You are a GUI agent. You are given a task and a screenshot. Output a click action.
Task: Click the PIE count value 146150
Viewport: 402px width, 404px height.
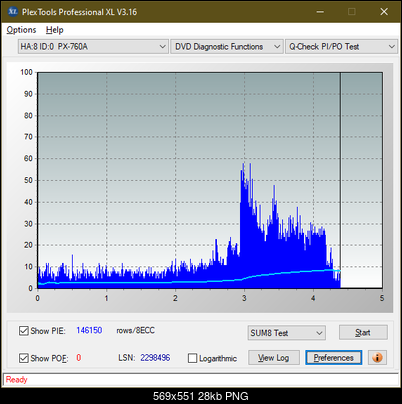coord(89,330)
